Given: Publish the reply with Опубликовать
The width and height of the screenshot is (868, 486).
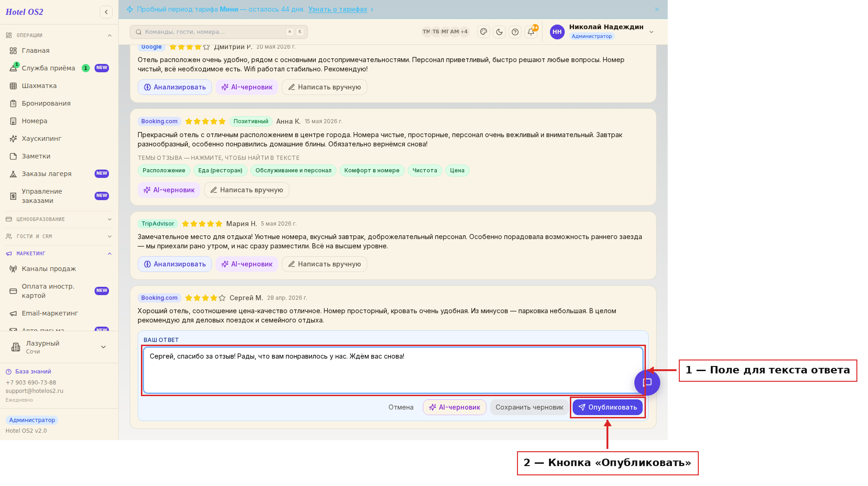Looking at the screenshot, I should tap(607, 407).
